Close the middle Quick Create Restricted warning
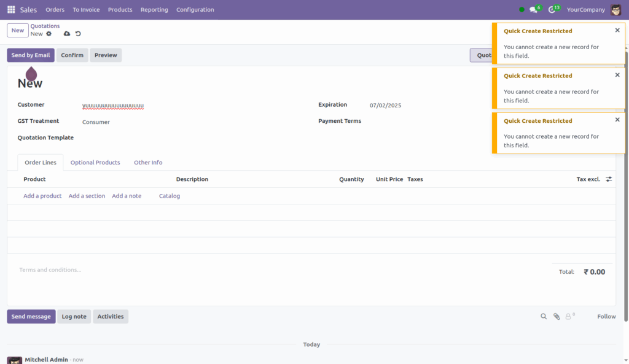Screen dimensions: 629x364 [617, 75]
